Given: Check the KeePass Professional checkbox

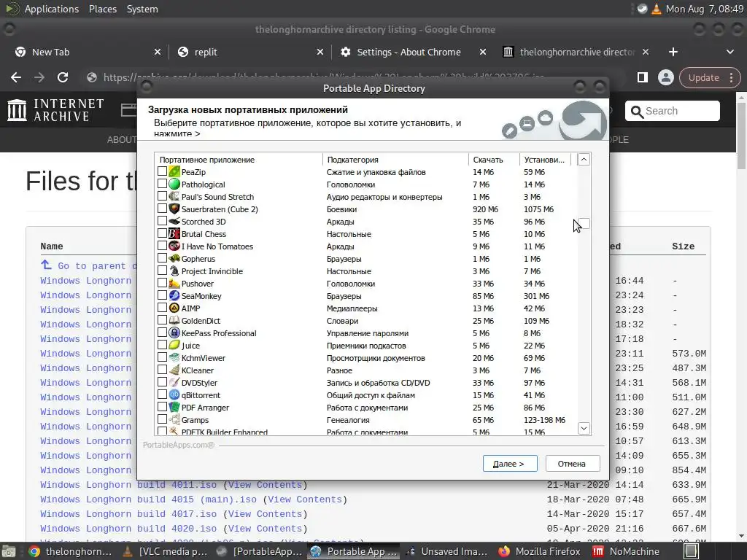Looking at the screenshot, I should (x=162, y=332).
